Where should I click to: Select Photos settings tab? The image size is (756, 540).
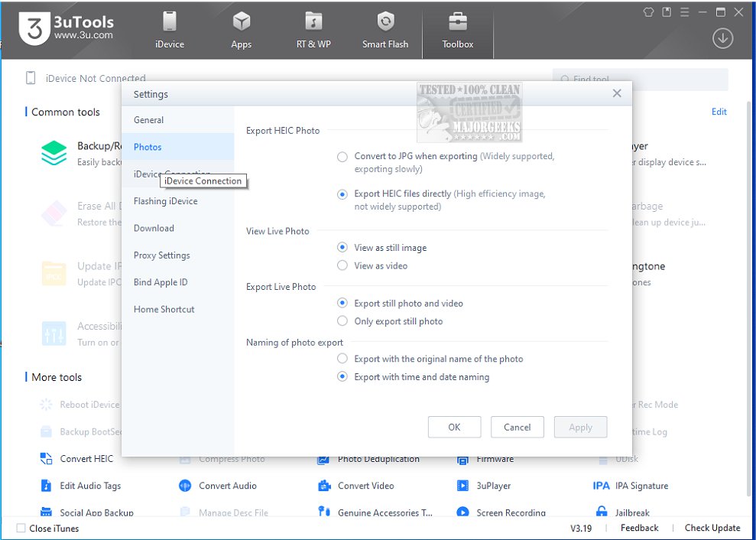click(177, 147)
